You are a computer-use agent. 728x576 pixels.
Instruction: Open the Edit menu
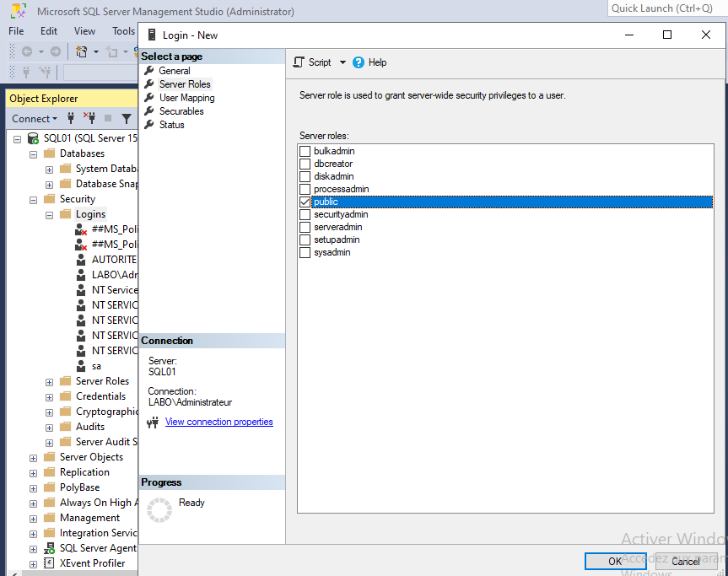[x=49, y=31]
